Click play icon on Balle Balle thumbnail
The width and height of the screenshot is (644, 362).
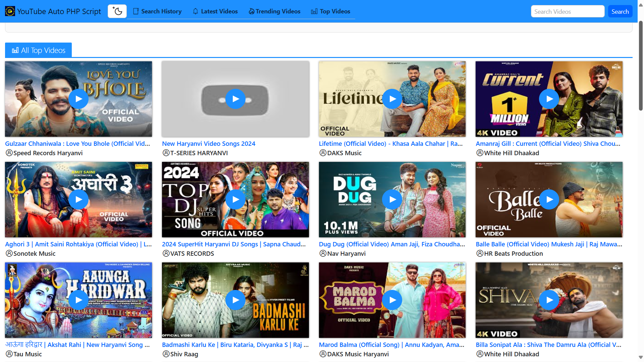[x=549, y=199]
